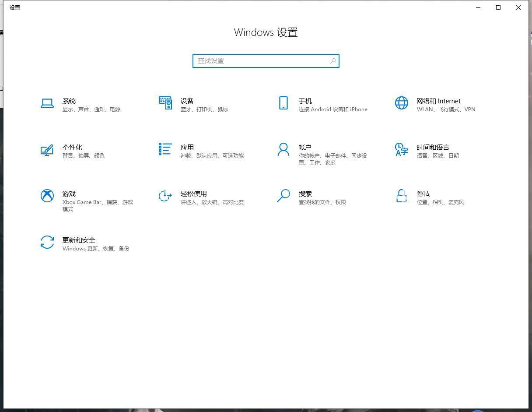
Task: Open 个性化 settings title
Action: [72, 148]
